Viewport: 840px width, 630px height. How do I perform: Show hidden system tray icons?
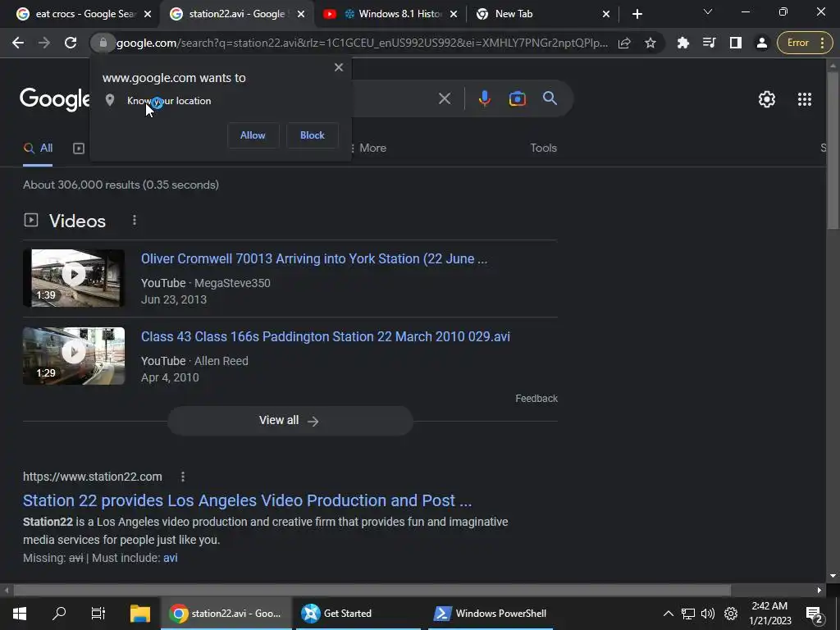(668, 614)
